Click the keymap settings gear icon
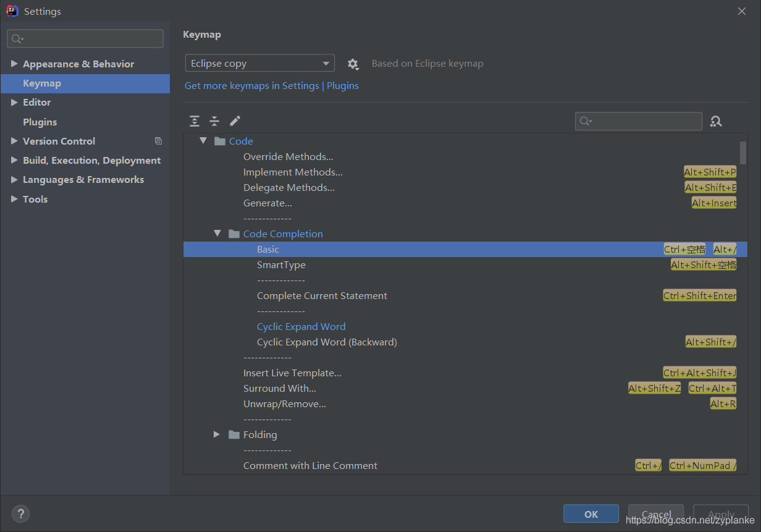 click(353, 63)
